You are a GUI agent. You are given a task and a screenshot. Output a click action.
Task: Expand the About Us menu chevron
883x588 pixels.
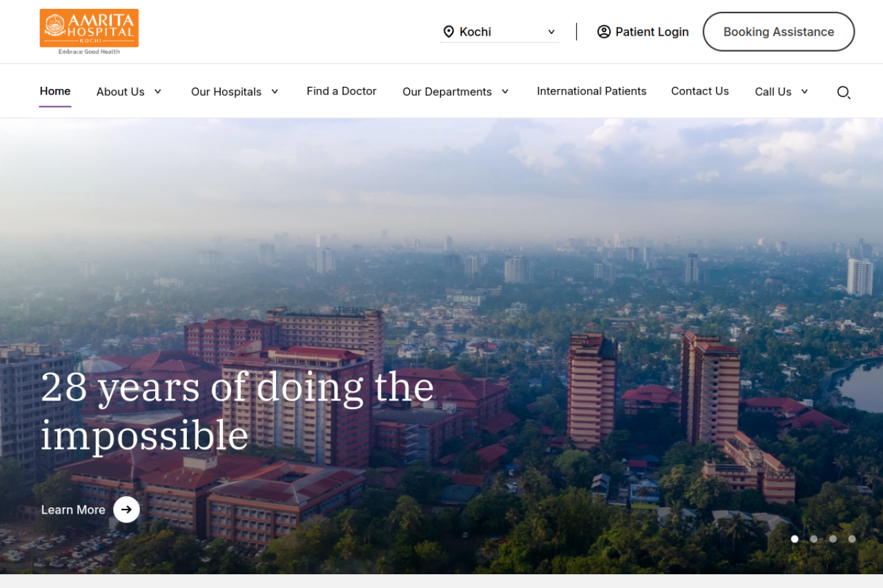pos(157,92)
